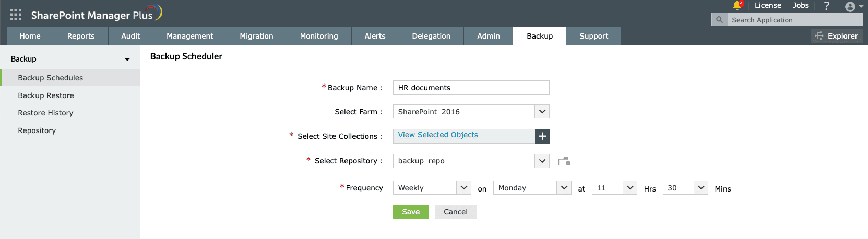The height and width of the screenshot is (239, 868).
Task: Click the notification bell icon
Action: (737, 5)
